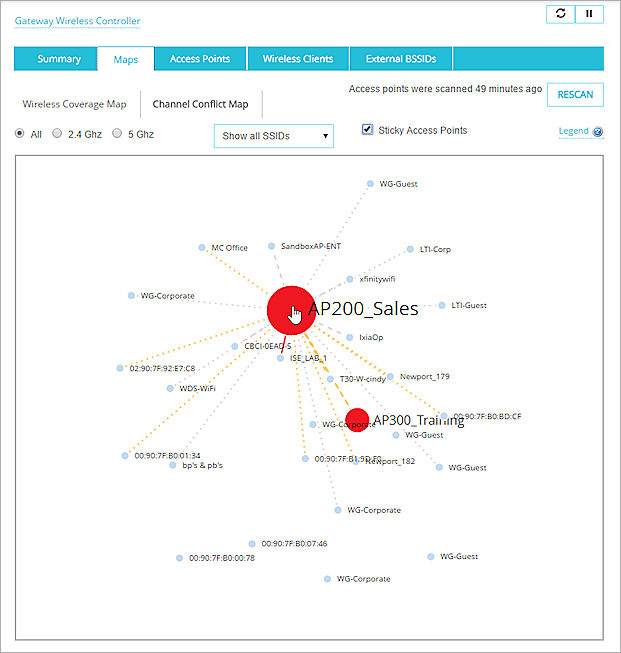Open Gateway Wireless Controller link
The image size is (621, 653).
(x=77, y=20)
